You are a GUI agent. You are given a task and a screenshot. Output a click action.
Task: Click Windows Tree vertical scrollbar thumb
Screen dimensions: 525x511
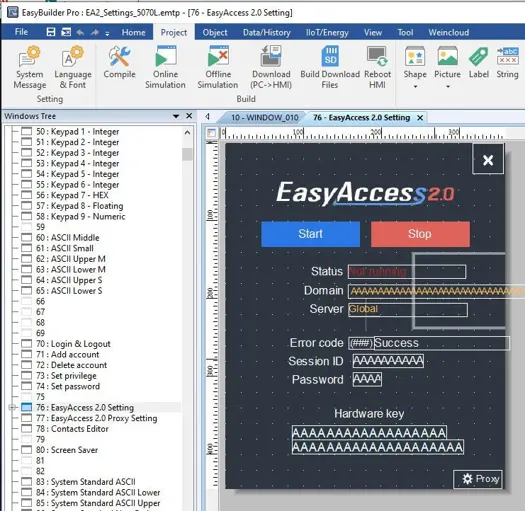188,154
